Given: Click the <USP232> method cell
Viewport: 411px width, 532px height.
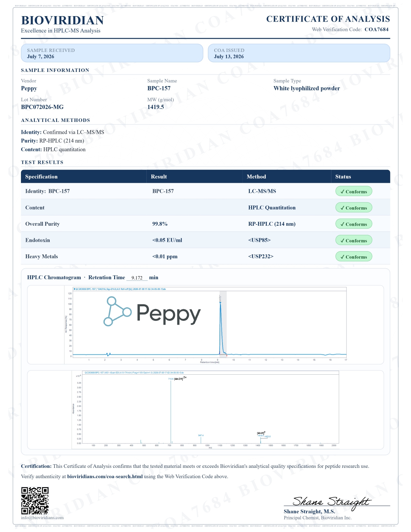Looking at the screenshot, I should [260, 257].
